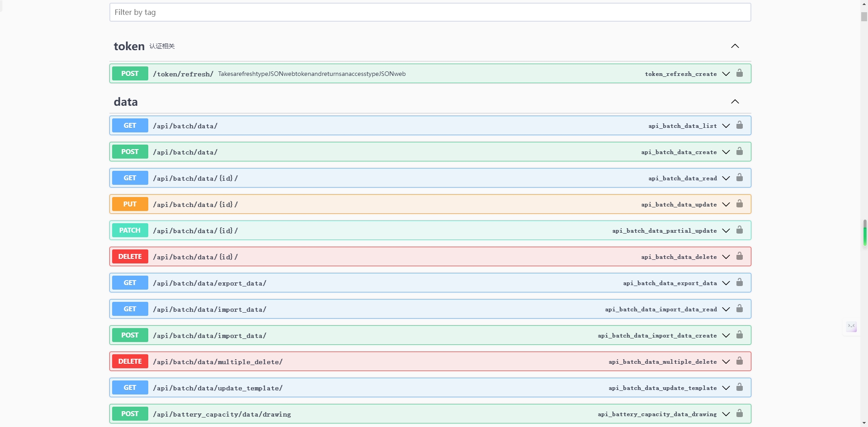Click the token section heading
This screenshot has width=868, height=427.
click(129, 46)
